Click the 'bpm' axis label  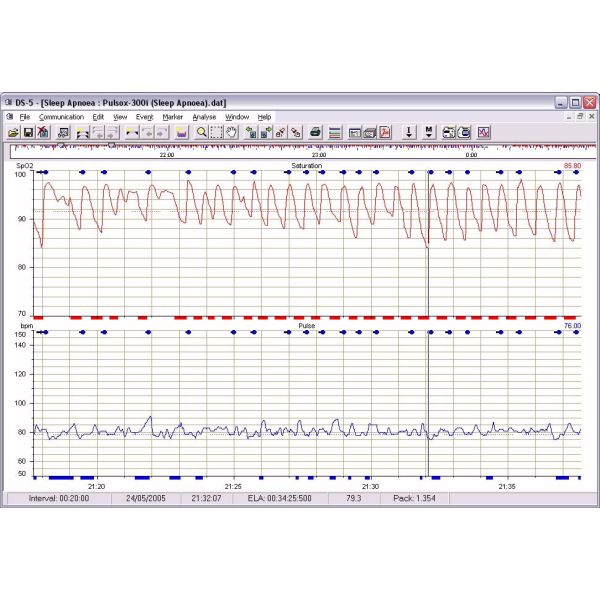point(27,326)
